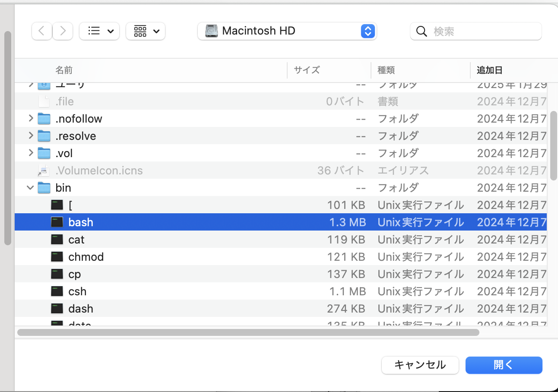
Task: Click the 開く button
Action: coord(504,365)
